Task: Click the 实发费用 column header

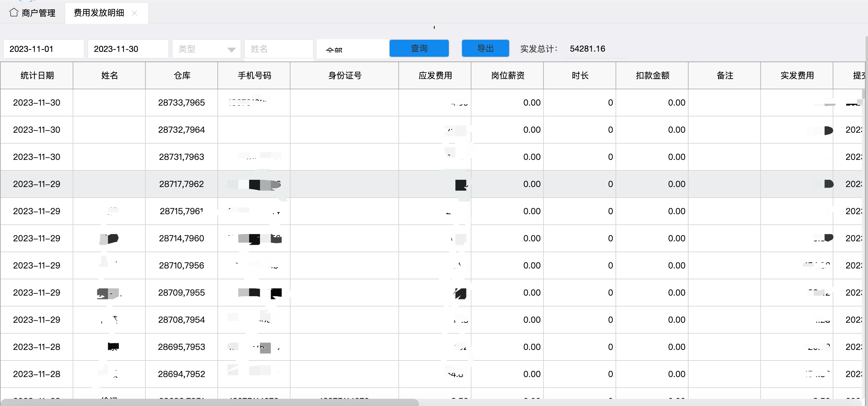Action: coord(797,75)
